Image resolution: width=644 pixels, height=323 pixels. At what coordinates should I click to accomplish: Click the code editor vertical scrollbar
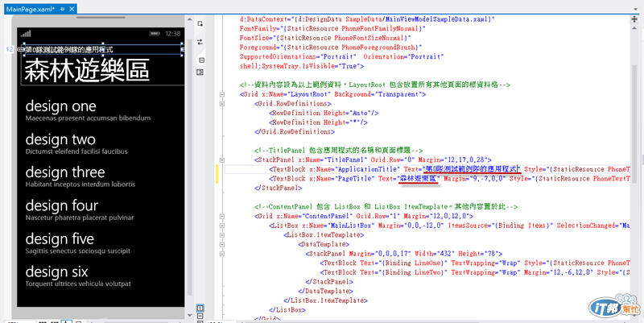pyautogui.click(x=634, y=123)
